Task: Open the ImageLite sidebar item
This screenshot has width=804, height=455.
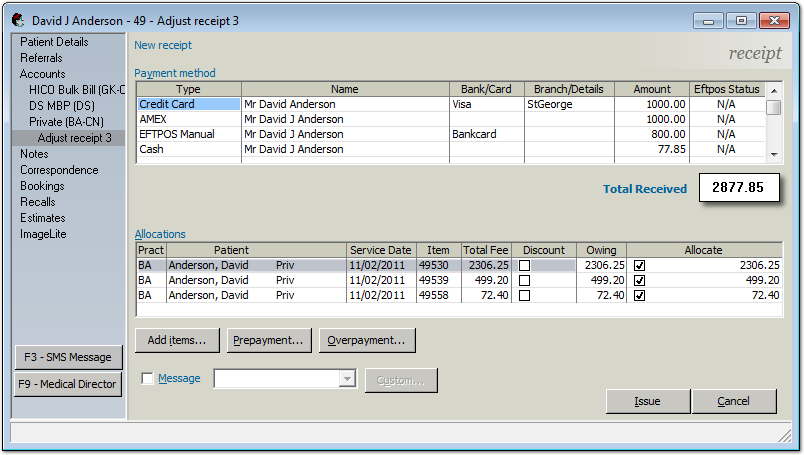Action: (43, 234)
